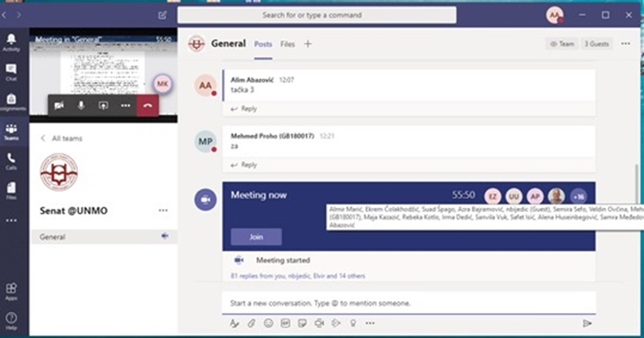Open the Activity feed in sidebar
Image resolution: width=644 pixels, height=338 pixels.
[11, 42]
